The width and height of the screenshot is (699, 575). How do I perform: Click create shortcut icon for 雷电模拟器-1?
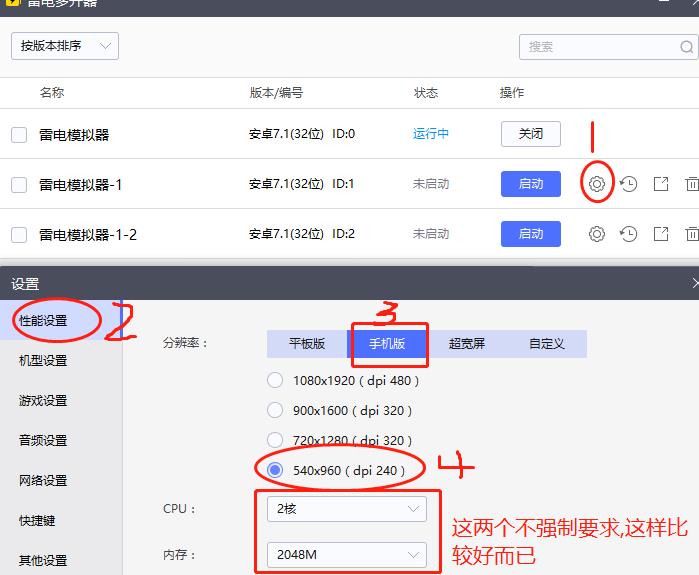[661, 184]
